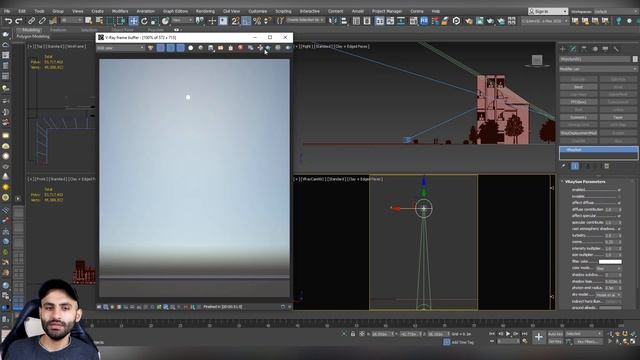Activate the Select and Rotate tool
Image resolution: width=640 pixels, height=360 pixels.
pyautogui.click(x=144, y=21)
